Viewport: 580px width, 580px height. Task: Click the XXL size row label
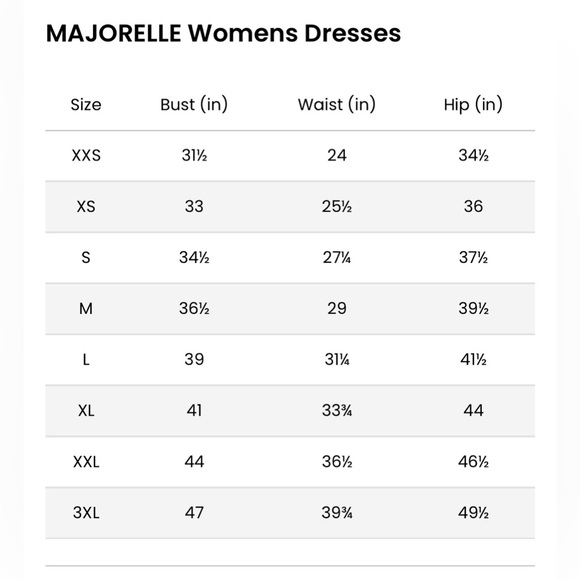86,462
